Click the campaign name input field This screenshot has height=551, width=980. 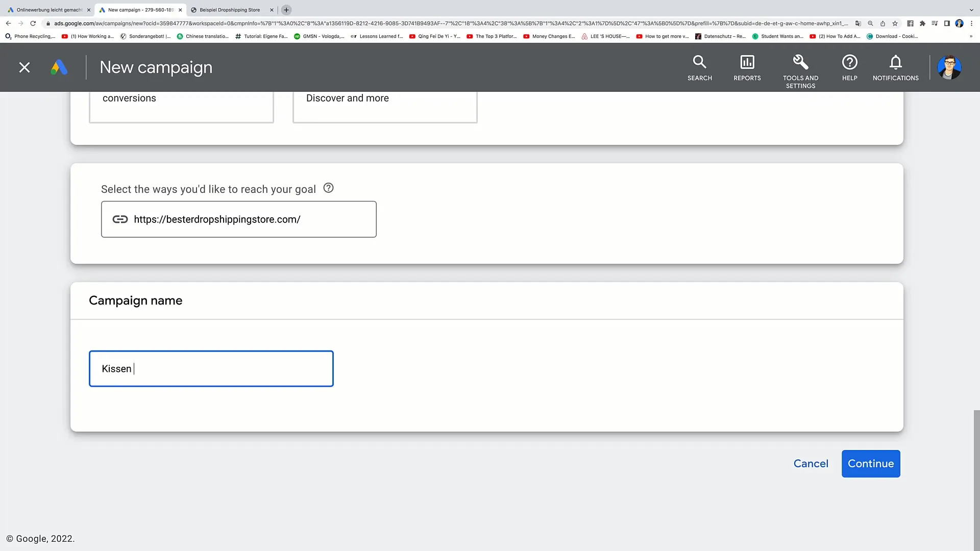point(211,368)
